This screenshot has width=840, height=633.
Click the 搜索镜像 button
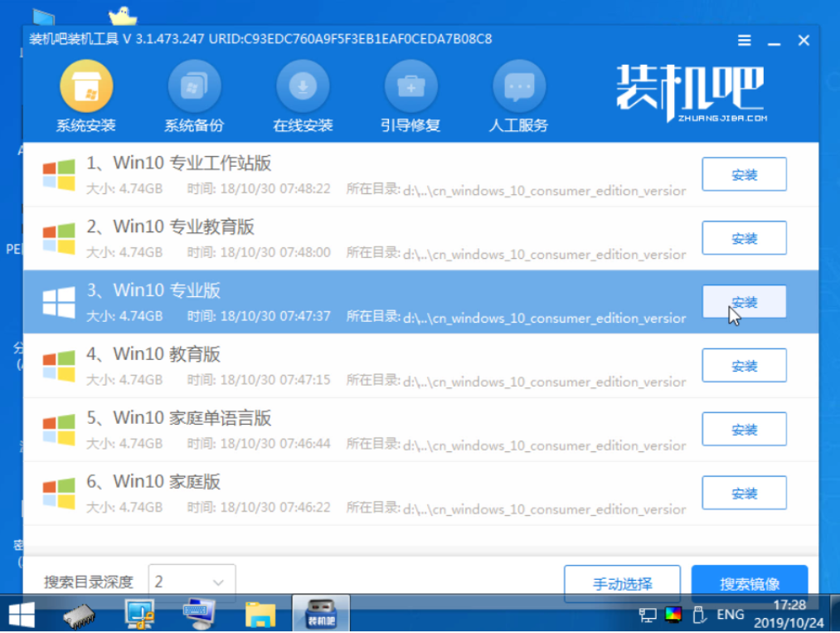coord(750,584)
